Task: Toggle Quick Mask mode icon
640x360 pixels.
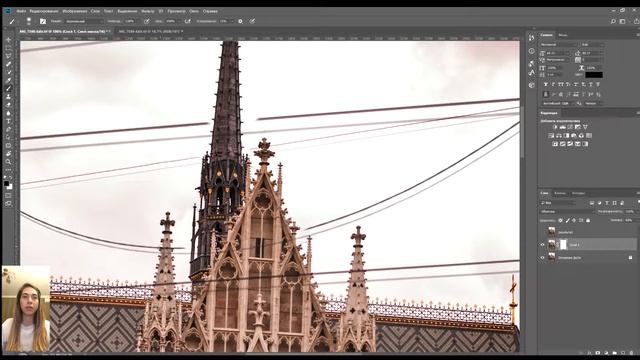Action: (x=8, y=196)
